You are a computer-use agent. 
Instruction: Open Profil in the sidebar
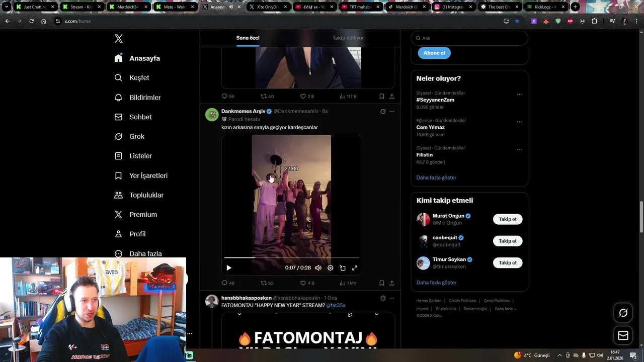(130, 234)
